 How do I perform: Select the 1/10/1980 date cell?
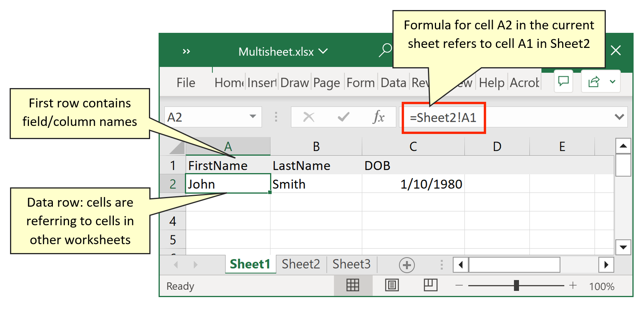(x=413, y=184)
